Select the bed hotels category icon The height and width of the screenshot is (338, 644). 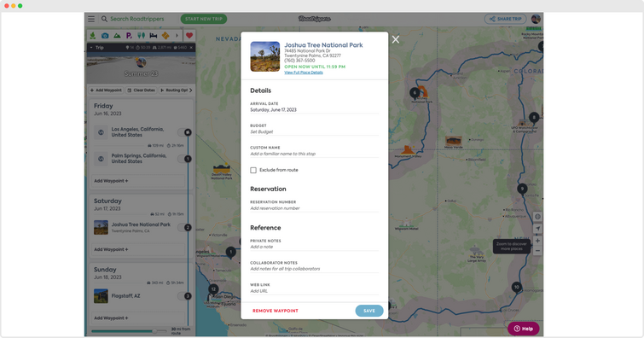[x=154, y=36]
